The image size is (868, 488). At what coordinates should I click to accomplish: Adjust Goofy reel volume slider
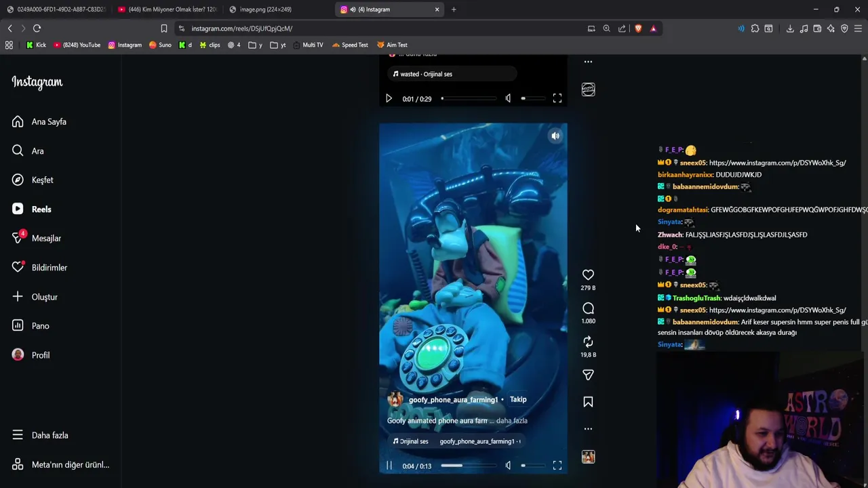[x=532, y=466]
